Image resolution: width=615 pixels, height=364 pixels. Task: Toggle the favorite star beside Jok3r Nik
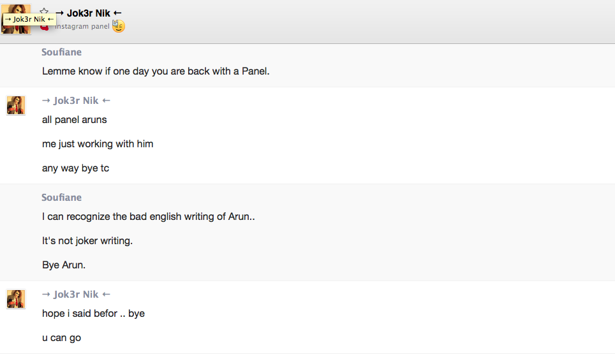(44, 11)
